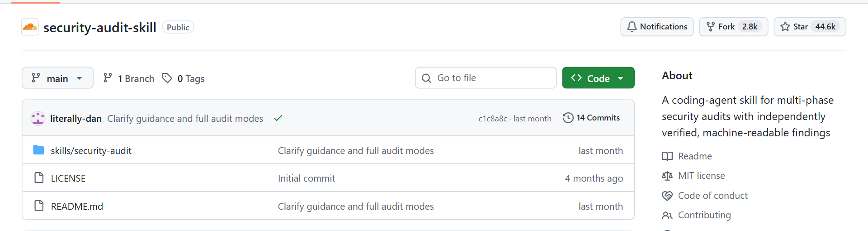The height and width of the screenshot is (231, 868).
Task: Click the fork count 2.8k
Action: tap(750, 27)
